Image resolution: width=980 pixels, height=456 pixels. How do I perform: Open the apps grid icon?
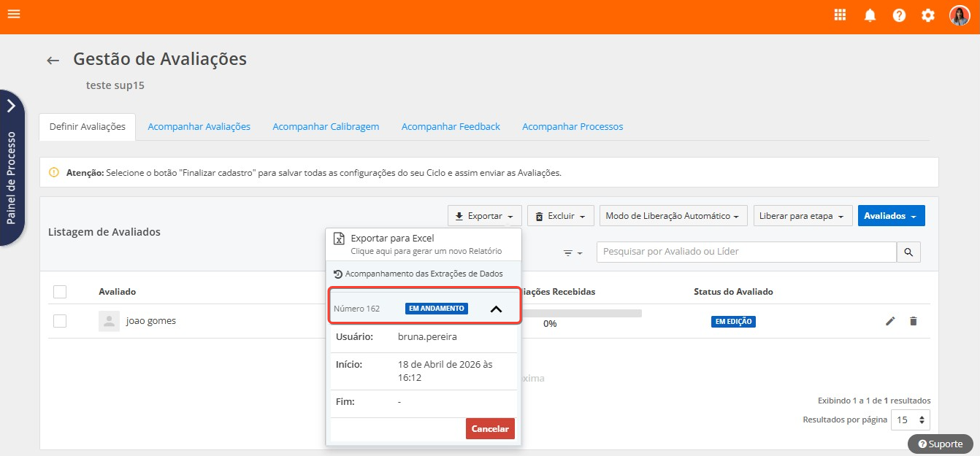[841, 15]
